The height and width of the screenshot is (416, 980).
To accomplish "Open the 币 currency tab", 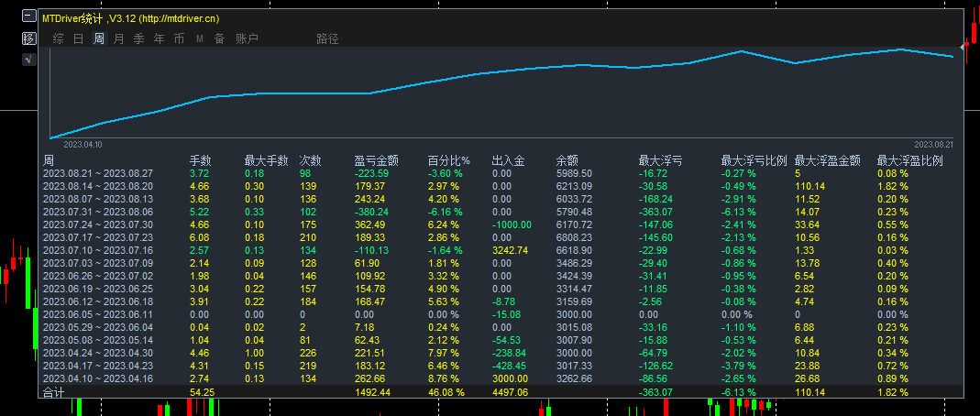I will 180,38.
